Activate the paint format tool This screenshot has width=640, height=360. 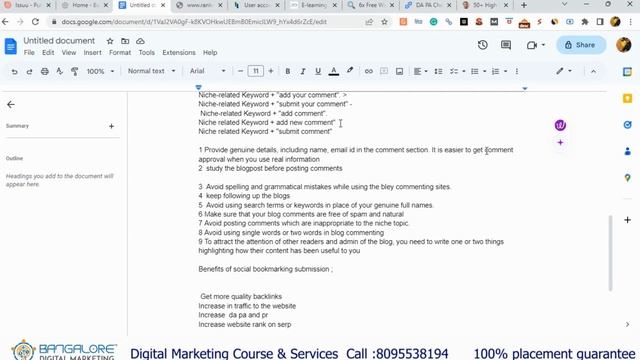[x=75, y=71]
